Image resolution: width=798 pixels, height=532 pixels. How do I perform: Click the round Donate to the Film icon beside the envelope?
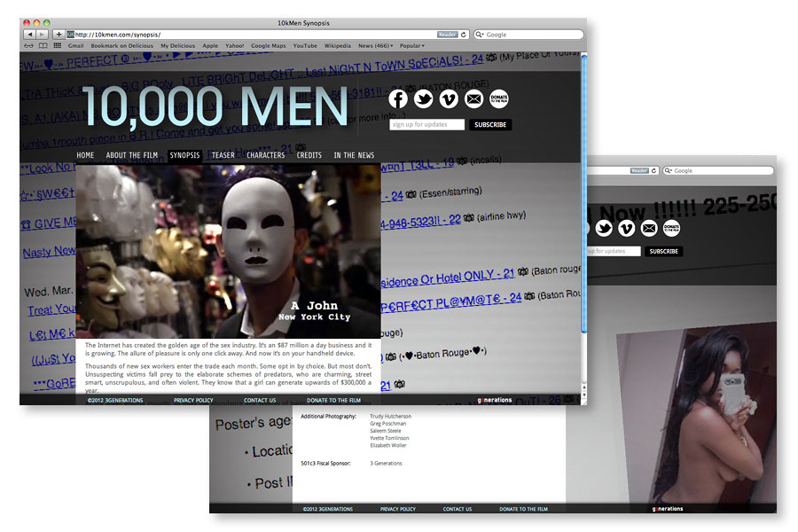click(x=499, y=99)
